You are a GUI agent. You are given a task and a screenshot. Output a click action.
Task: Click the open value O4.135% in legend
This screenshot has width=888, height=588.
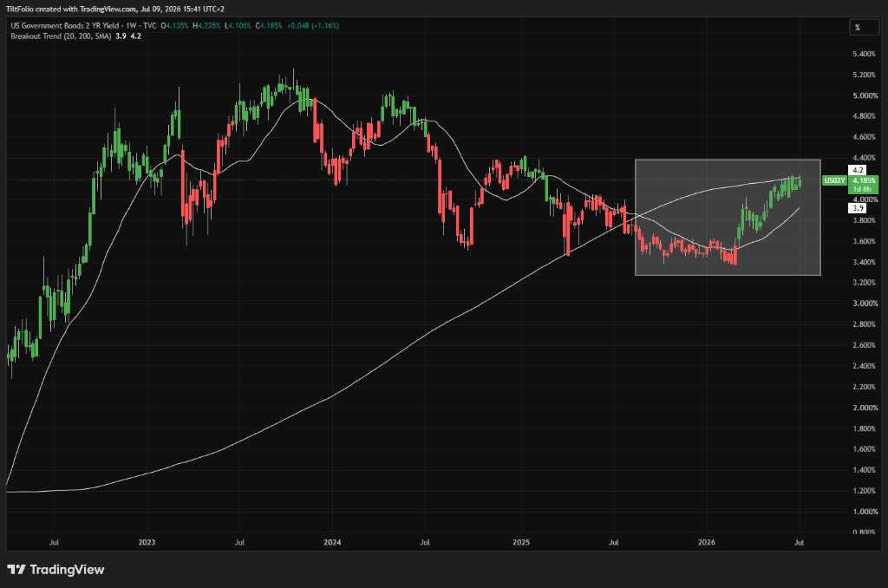[175, 25]
